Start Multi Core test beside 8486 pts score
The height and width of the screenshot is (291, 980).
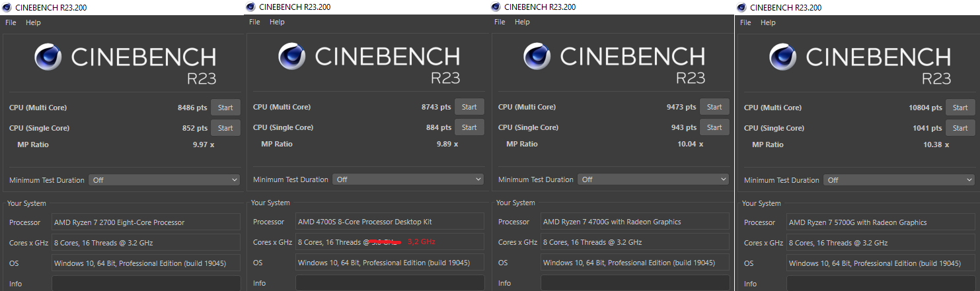[x=225, y=108]
